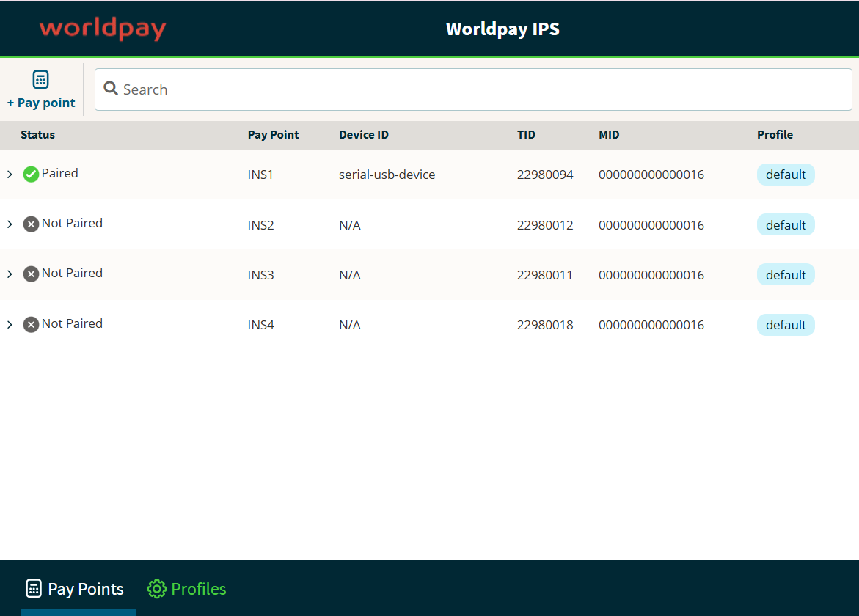The height and width of the screenshot is (616, 859).
Task: Click the Not Paired X icon for INS3
Action: pos(31,274)
